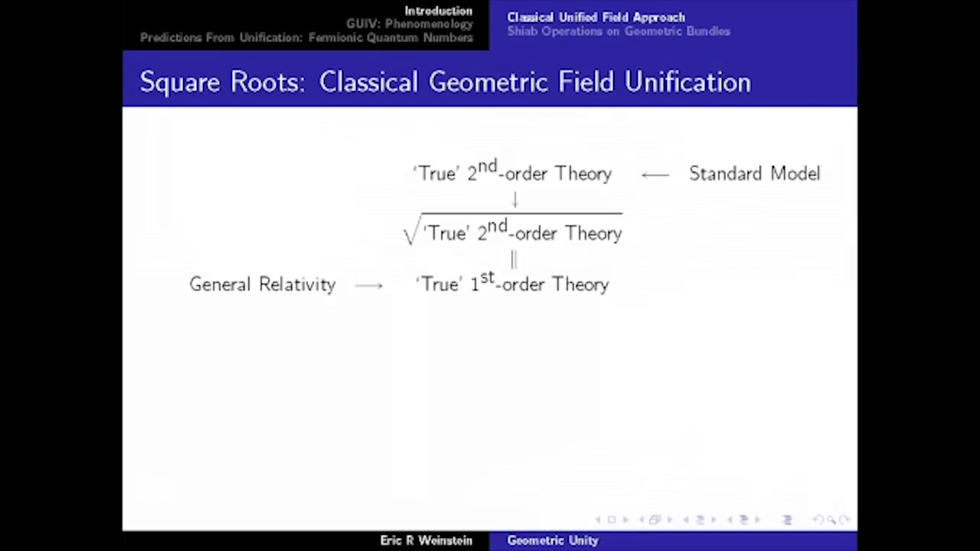Click the next subsection forward arrow

point(714,520)
